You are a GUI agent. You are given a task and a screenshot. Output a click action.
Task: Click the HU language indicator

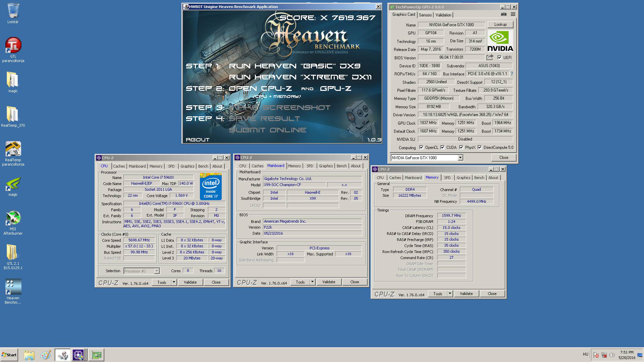[585, 354]
